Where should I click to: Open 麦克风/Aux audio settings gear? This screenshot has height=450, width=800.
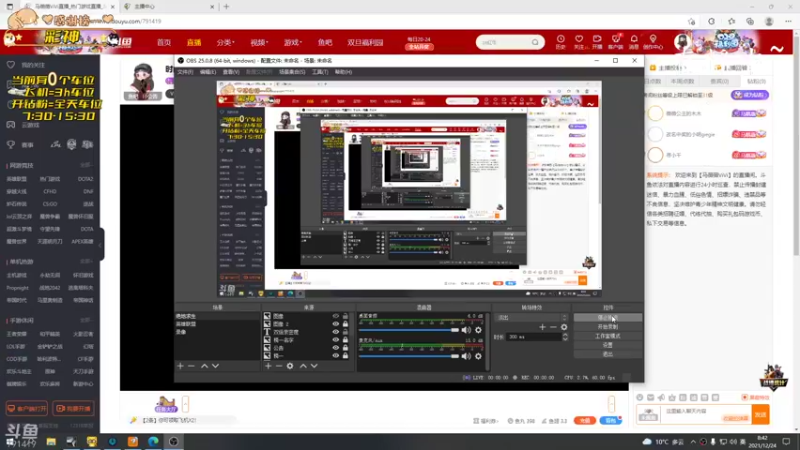(x=478, y=356)
